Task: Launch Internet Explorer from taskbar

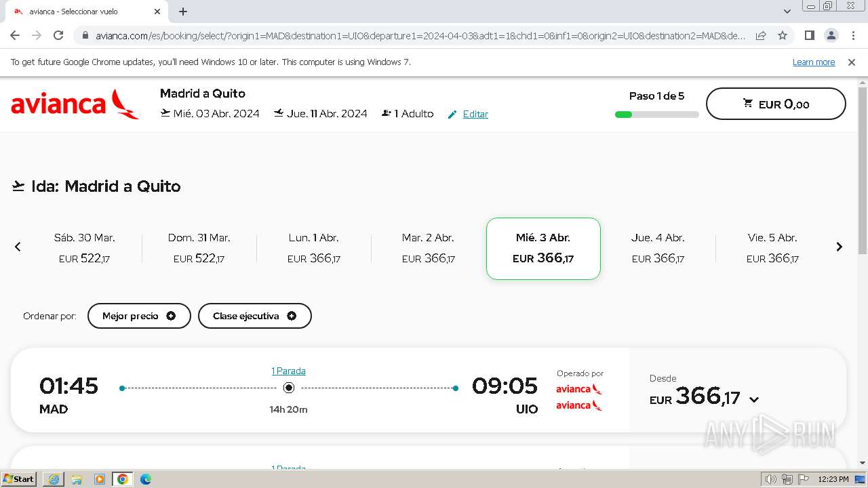Action: point(54,479)
